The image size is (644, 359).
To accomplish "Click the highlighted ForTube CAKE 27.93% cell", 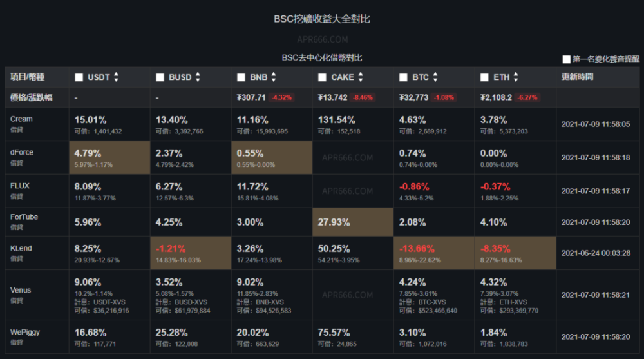I will click(x=352, y=222).
